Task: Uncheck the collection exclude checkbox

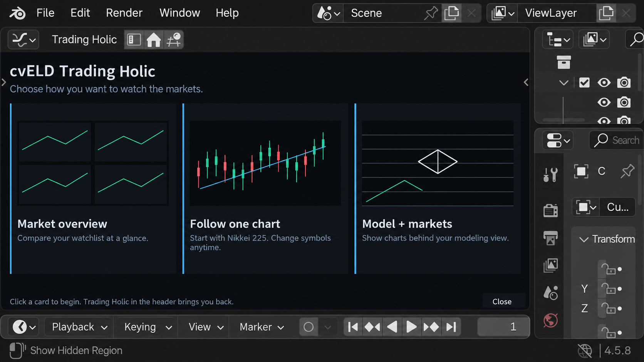Action: [x=584, y=82]
